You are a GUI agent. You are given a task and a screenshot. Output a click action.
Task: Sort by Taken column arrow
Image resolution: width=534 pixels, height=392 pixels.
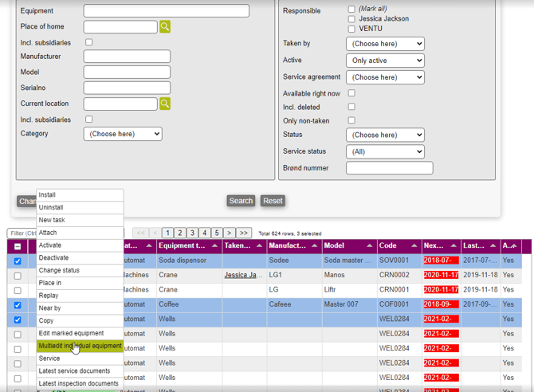pyautogui.click(x=260, y=245)
